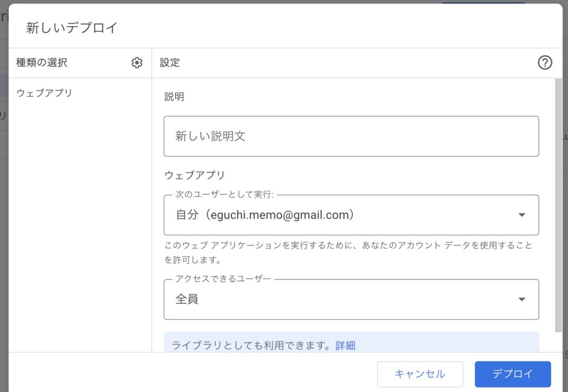Click the gear icon beside 種類の選択
The width and height of the screenshot is (568, 392).
(137, 63)
